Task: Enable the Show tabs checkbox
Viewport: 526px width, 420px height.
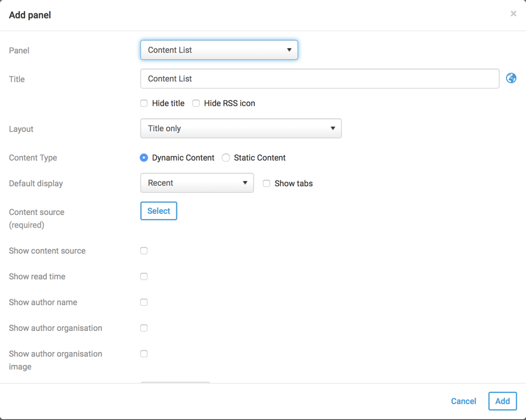Action: [x=267, y=183]
